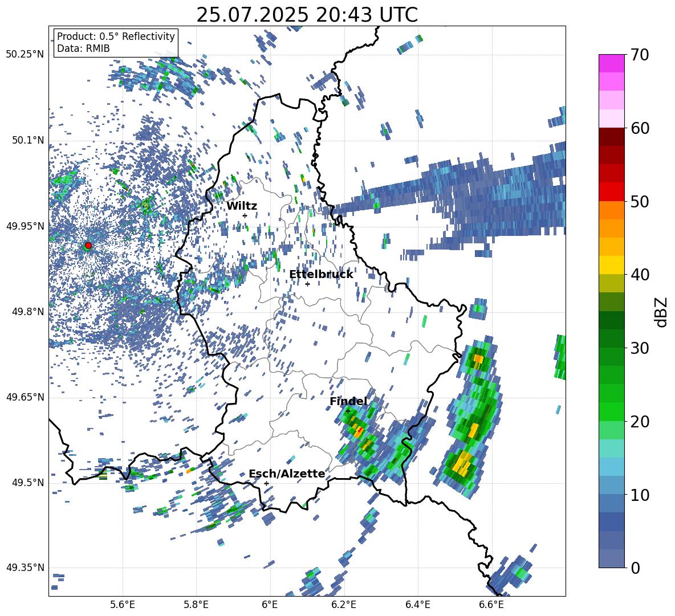Click the 6.6°E longitude tick label

[491, 605]
